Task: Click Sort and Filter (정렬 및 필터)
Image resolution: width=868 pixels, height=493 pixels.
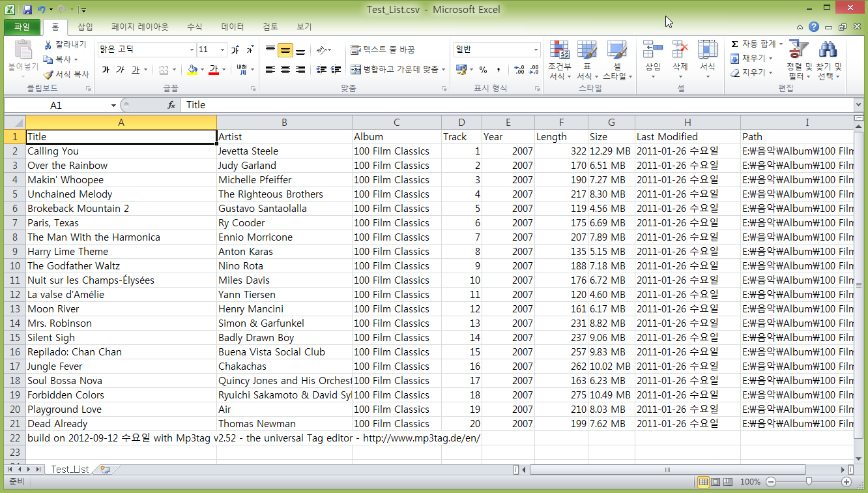Action: click(x=799, y=60)
